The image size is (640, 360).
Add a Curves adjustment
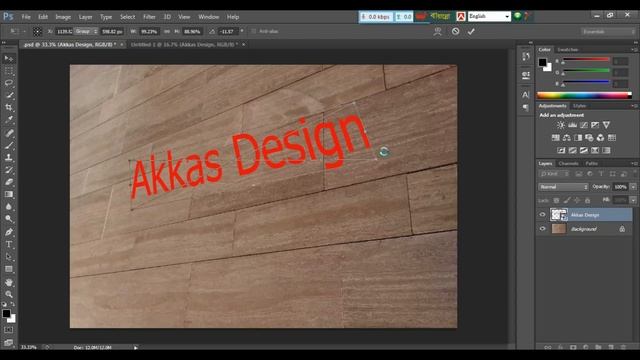pos(584,125)
